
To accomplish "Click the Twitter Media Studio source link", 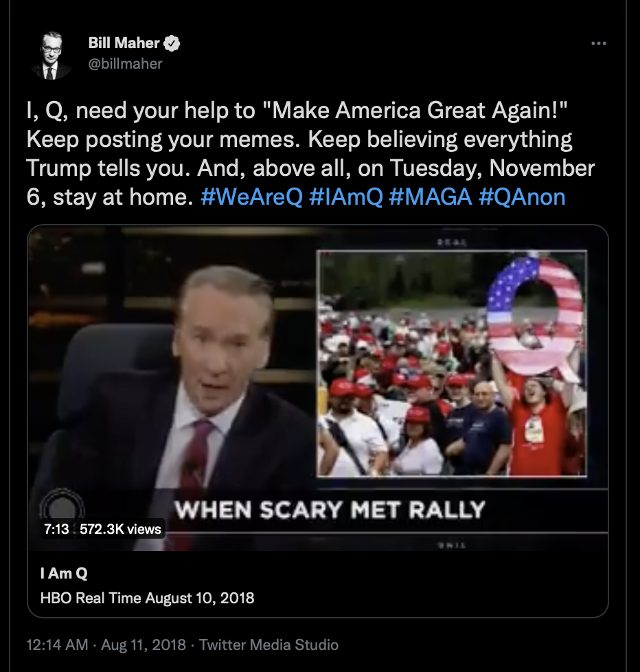I will click(268, 645).
